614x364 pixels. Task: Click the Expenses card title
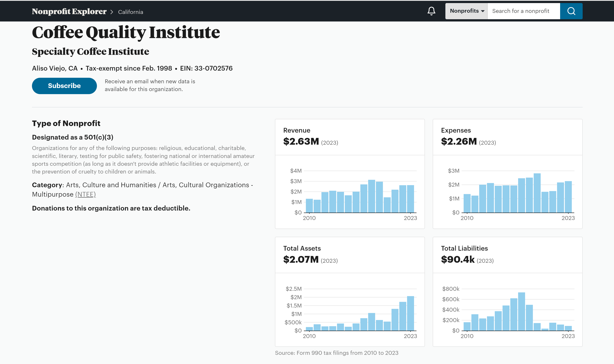[456, 131]
